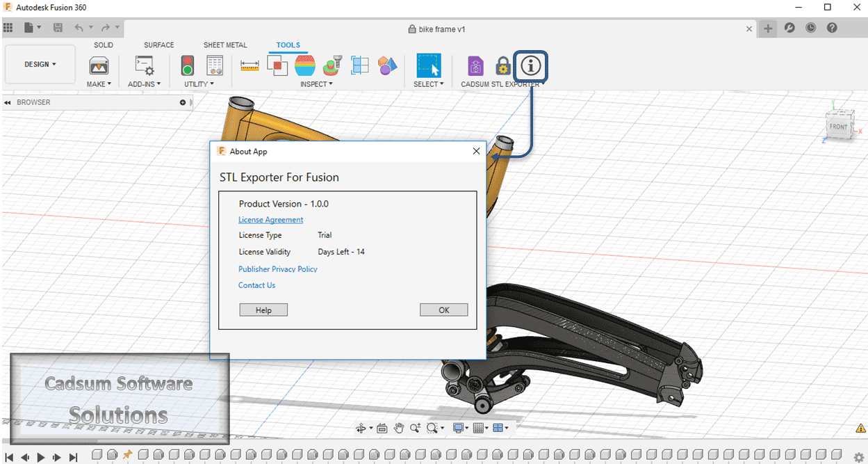Viewport: 868px width, 464px height.
Task: Expand the INSPECT panel dropdown
Action: coord(316,83)
